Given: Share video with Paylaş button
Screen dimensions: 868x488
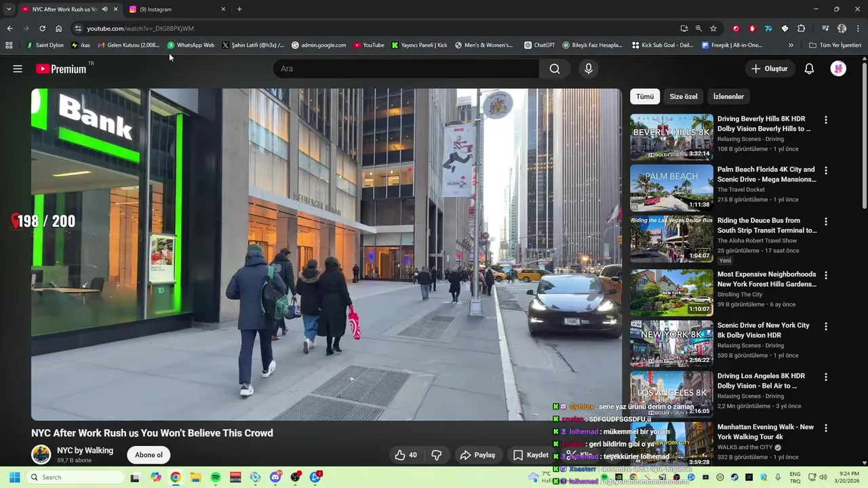Looking at the screenshot, I should (477, 455).
